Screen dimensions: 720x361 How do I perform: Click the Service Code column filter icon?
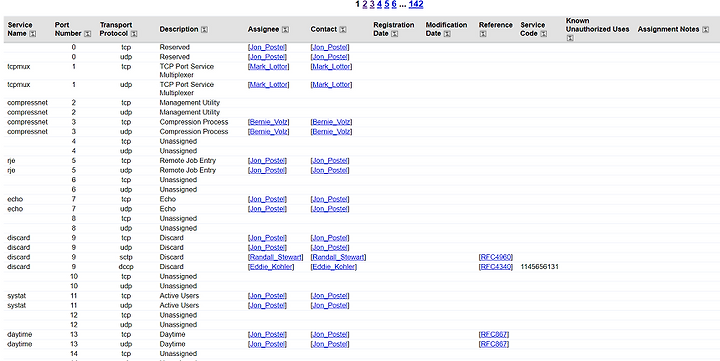click(544, 34)
